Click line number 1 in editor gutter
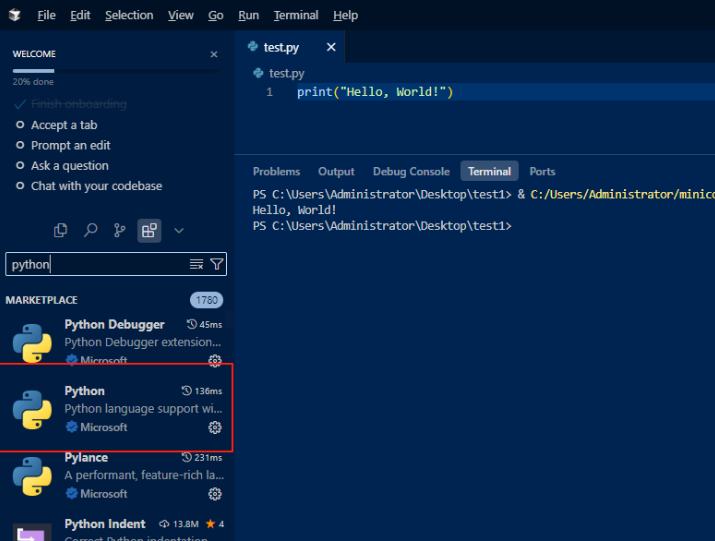This screenshot has width=715, height=541. (269, 92)
